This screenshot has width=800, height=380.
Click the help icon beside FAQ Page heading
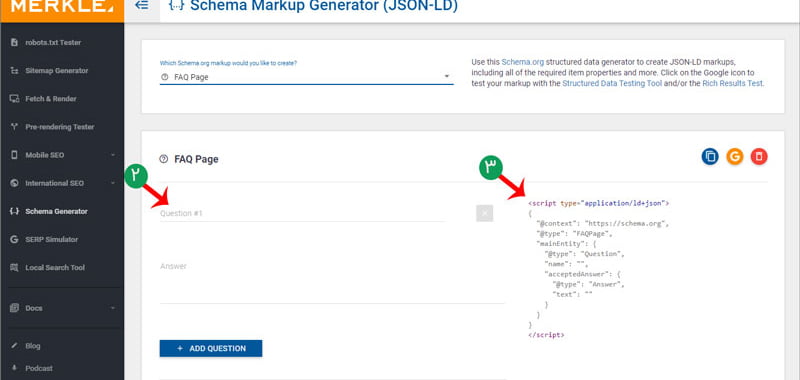coord(164,159)
